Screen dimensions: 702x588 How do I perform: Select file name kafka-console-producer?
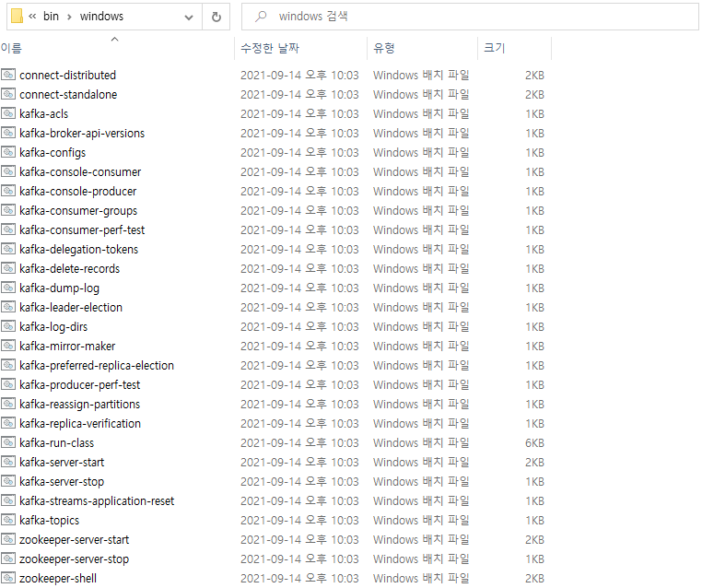tap(78, 191)
